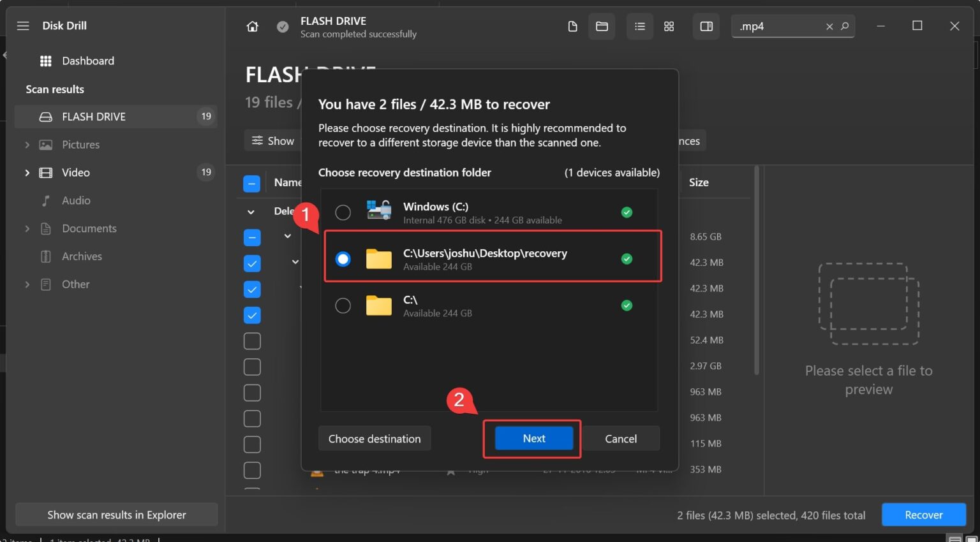Toggle the preview panel icon

coord(706,26)
